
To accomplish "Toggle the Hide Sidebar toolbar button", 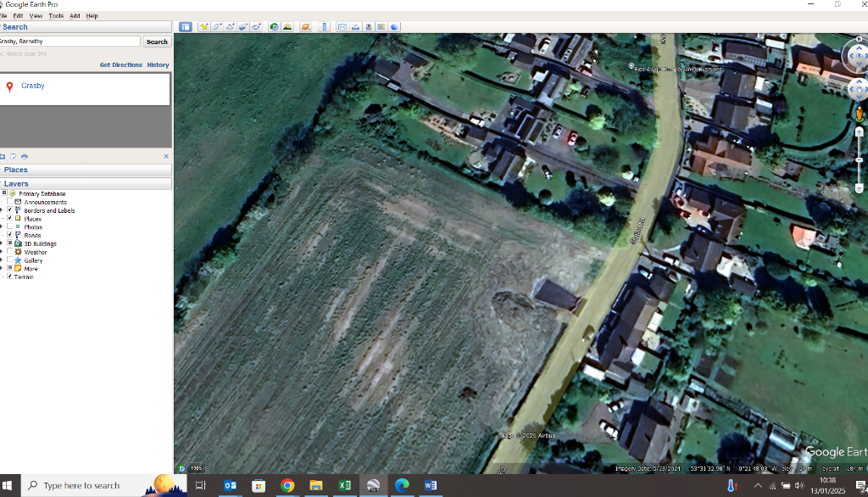I will (x=185, y=27).
